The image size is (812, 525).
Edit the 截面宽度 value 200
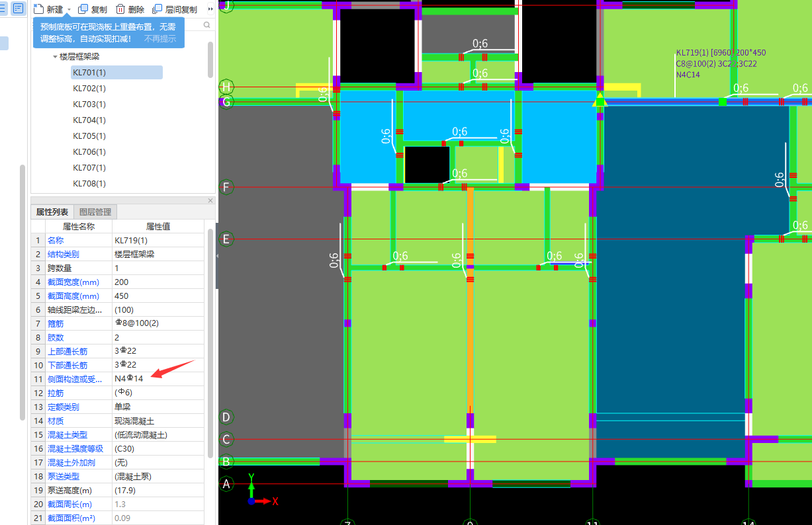[x=158, y=282]
